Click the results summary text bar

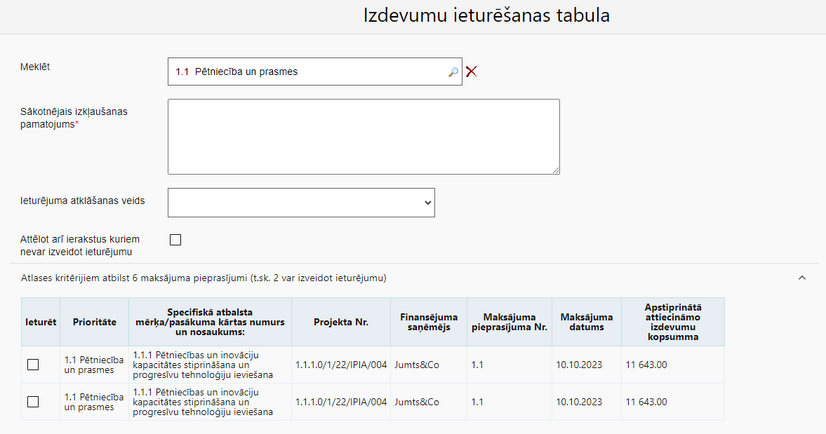click(203, 278)
